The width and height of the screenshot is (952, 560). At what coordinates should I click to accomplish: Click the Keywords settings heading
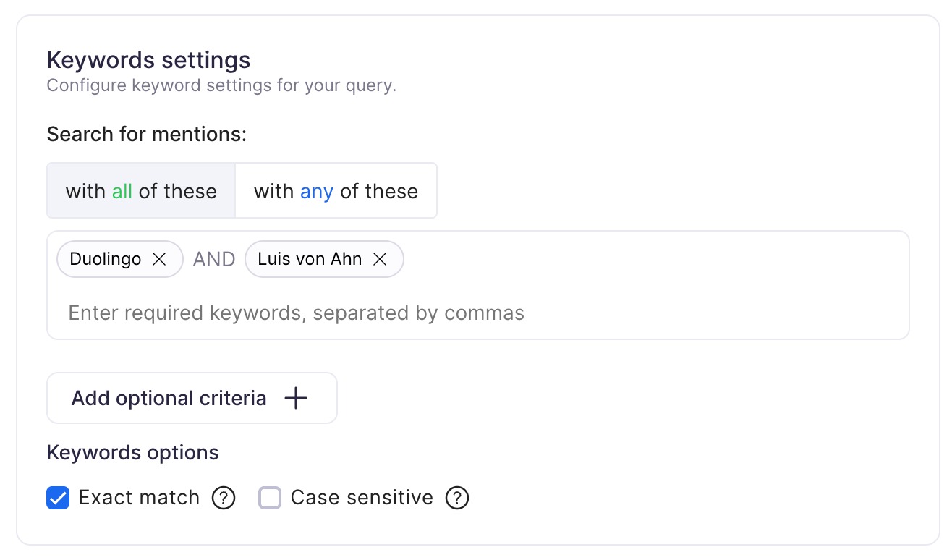148,60
